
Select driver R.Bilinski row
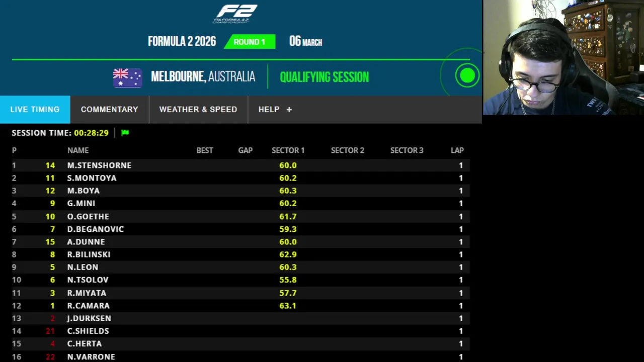coord(240,254)
